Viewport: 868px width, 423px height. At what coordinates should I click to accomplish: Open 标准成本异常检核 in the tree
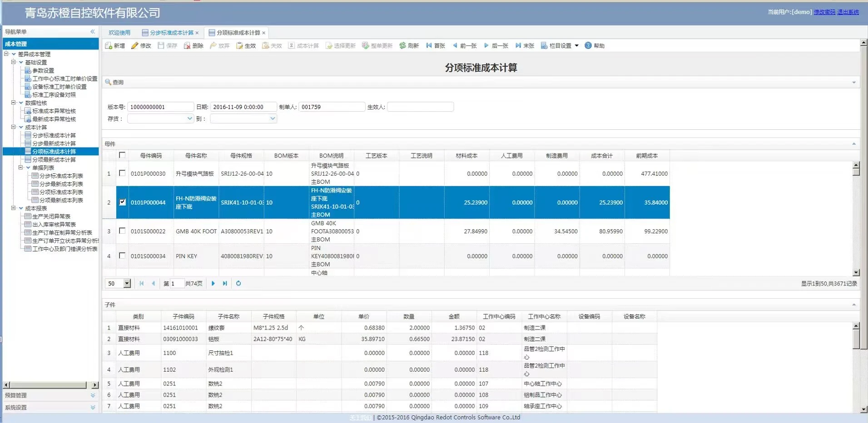tap(54, 111)
